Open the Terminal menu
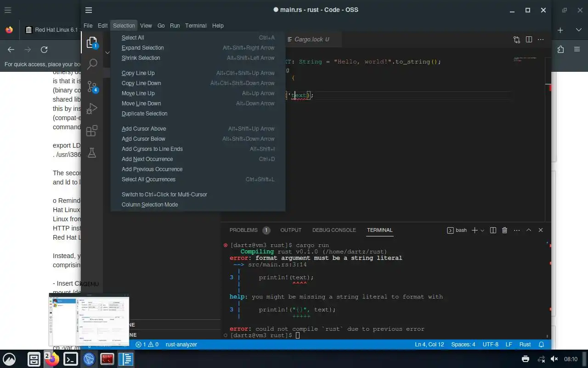588x368 pixels. coord(196,26)
